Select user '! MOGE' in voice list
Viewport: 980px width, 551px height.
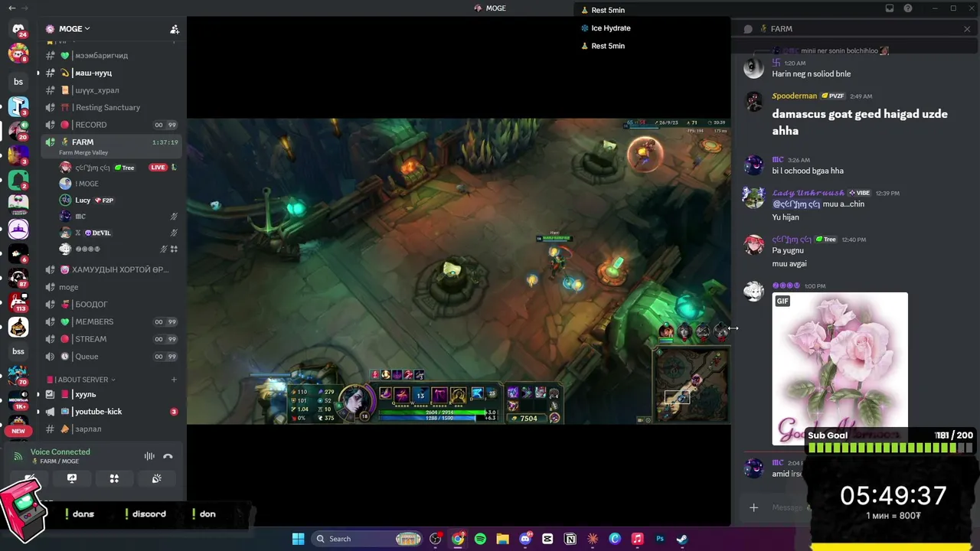click(x=119, y=184)
